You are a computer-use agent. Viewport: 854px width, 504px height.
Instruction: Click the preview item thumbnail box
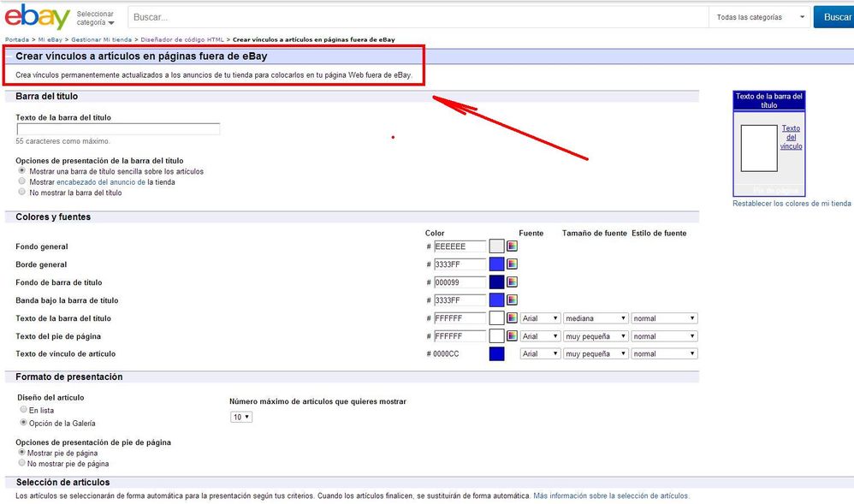click(759, 148)
